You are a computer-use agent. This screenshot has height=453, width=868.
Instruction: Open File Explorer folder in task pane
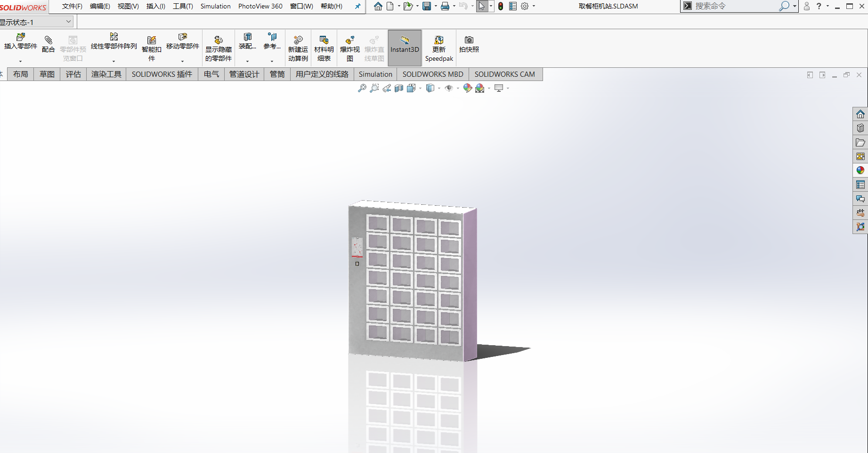pyautogui.click(x=860, y=142)
